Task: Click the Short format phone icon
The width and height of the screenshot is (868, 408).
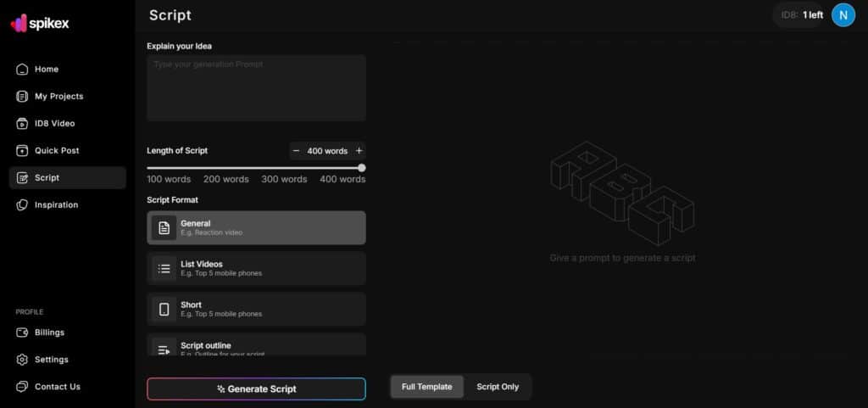Action: pyautogui.click(x=164, y=309)
